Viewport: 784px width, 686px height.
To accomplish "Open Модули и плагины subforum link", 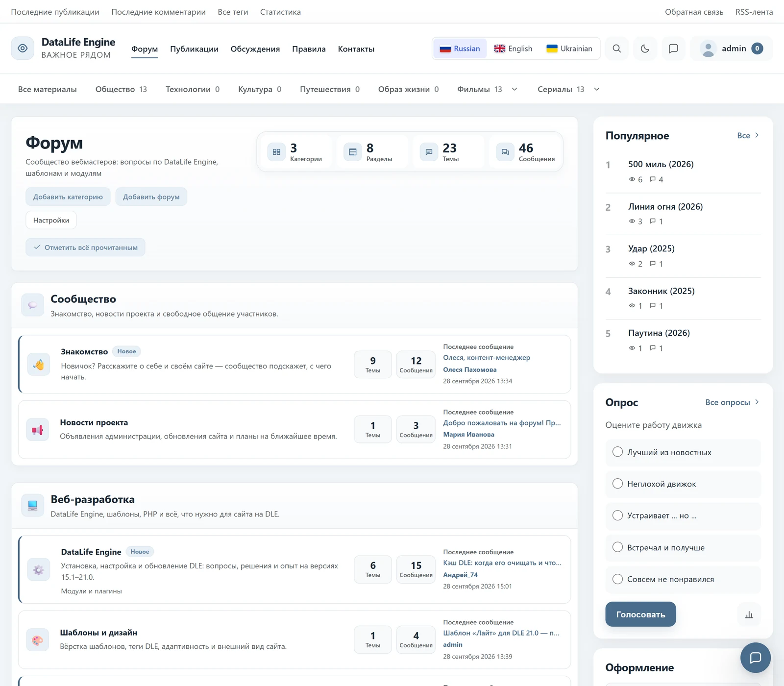I will click(x=92, y=591).
